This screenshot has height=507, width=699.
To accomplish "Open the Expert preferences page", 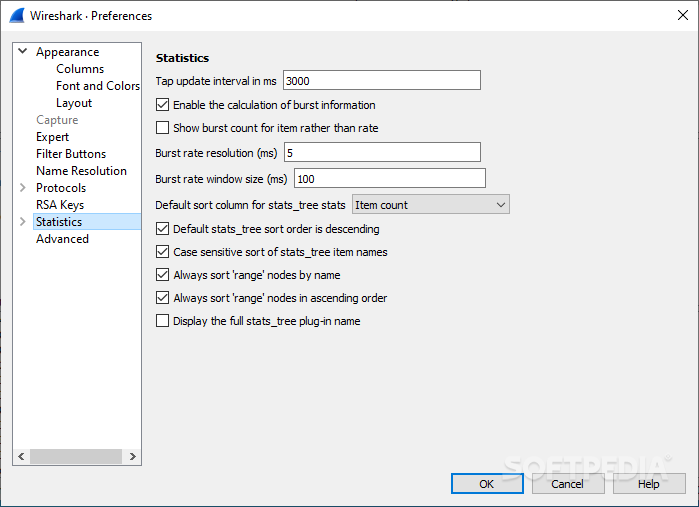I will coord(53,137).
